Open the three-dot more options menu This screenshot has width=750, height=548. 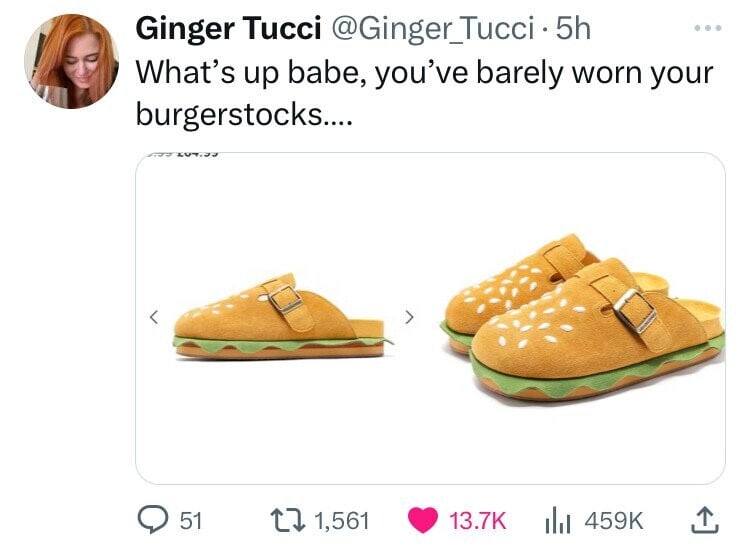coord(708,29)
